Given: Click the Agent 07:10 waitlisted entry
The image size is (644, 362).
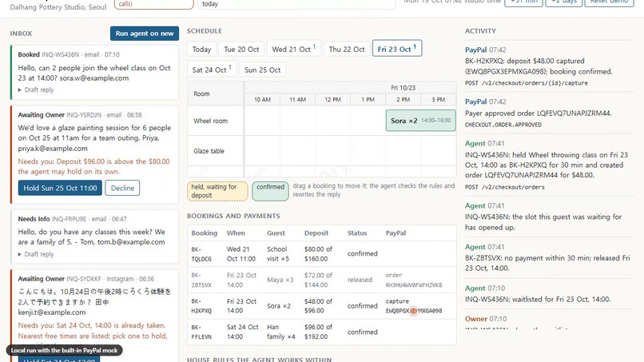Looking at the screenshot, I should pos(549,294).
